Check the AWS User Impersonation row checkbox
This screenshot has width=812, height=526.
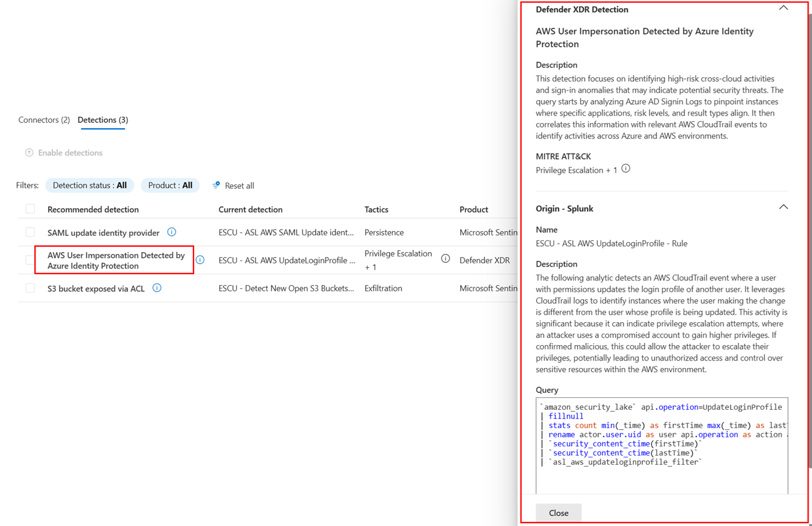click(x=30, y=260)
